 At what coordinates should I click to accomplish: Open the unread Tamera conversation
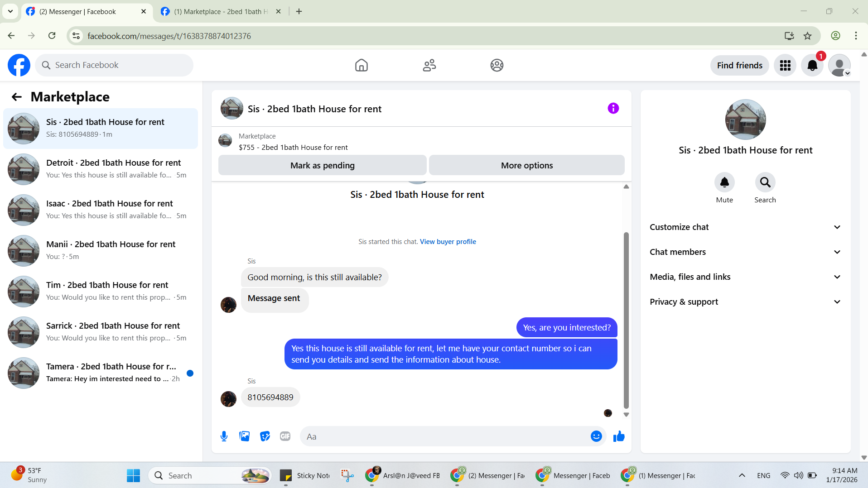[101, 373]
